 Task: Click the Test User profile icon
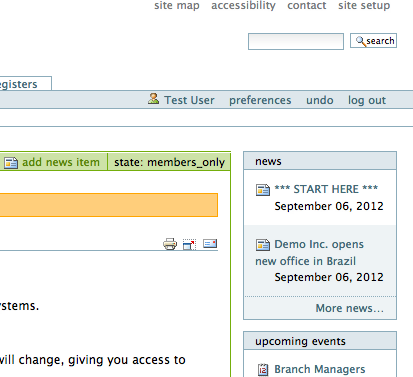pos(153,99)
